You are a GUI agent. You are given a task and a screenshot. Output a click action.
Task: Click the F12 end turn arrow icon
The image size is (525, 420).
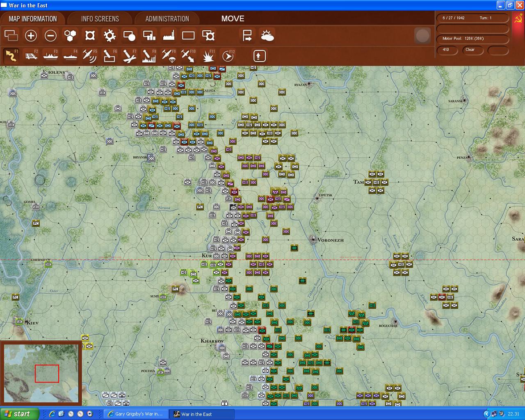pos(228,56)
